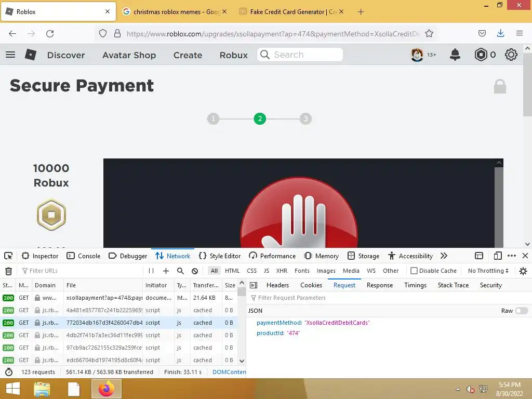Open site security padlock info
This screenshot has height=399, width=532.
(117, 34)
